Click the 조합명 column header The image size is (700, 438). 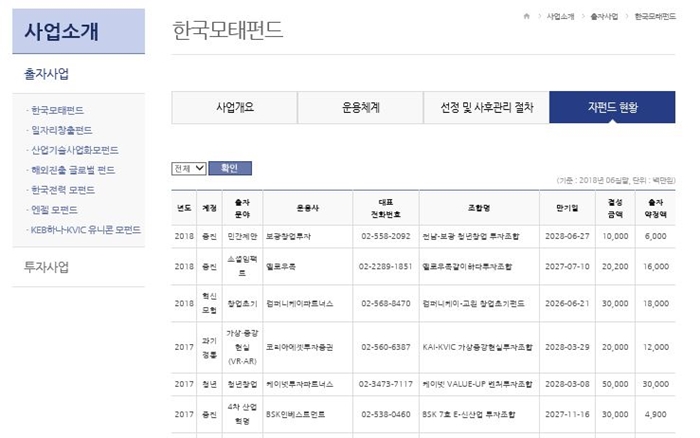click(x=479, y=208)
